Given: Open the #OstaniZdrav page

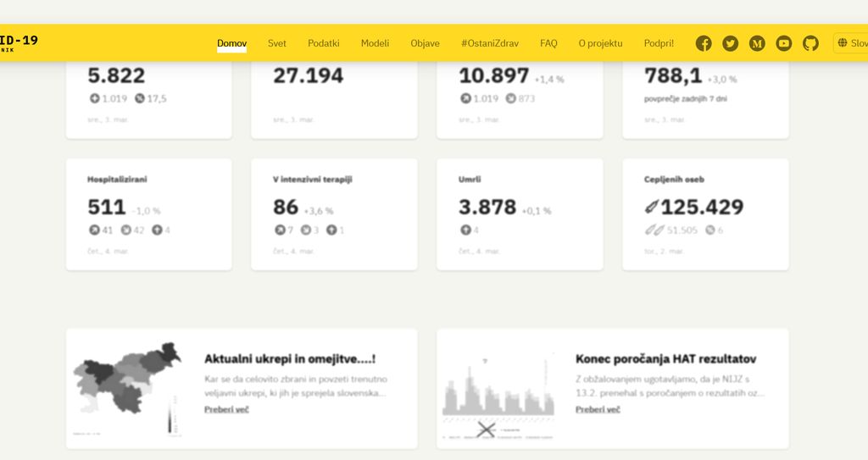Looking at the screenshot, I should pos(489,43).
